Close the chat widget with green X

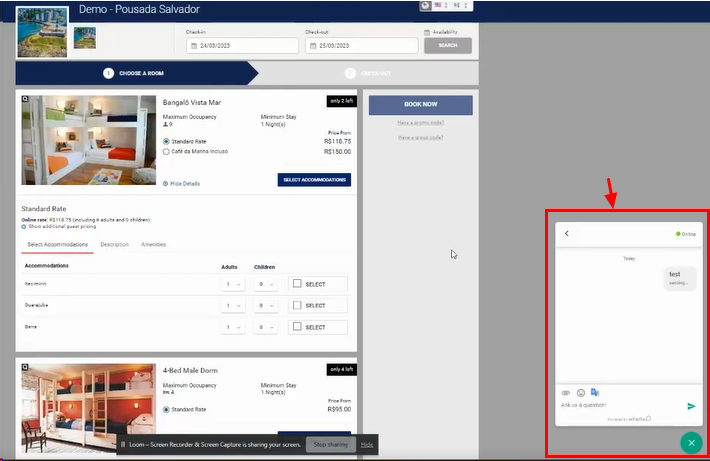coord(690,442)
